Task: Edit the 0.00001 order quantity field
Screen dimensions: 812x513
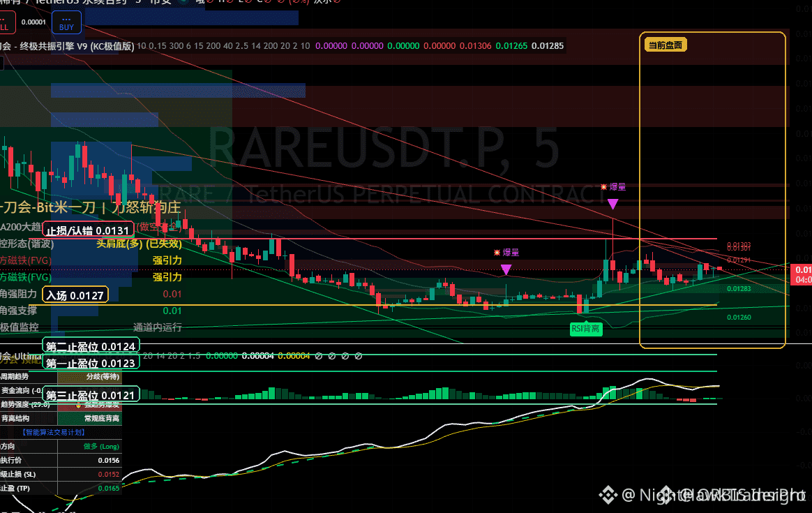Action: pos(33,22)
